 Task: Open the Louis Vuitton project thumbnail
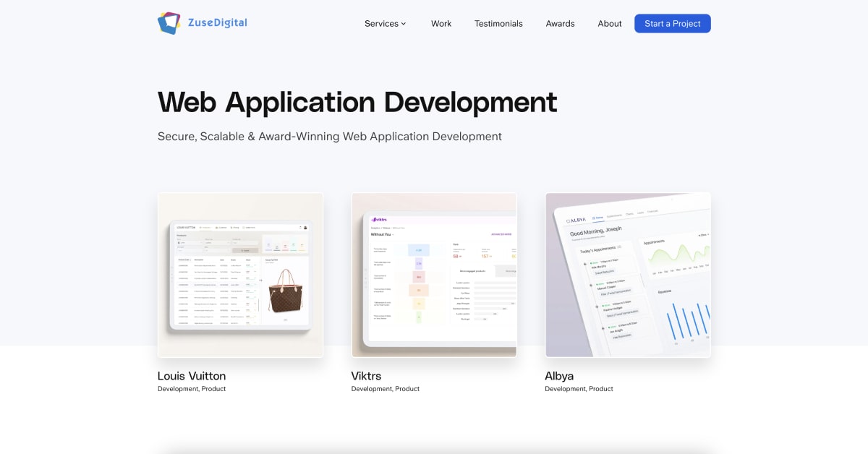click(x=240, y=275)
